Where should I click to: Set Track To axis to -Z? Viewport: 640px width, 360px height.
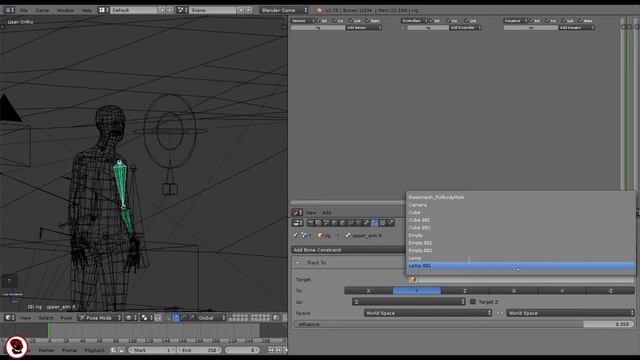point(611,291)
